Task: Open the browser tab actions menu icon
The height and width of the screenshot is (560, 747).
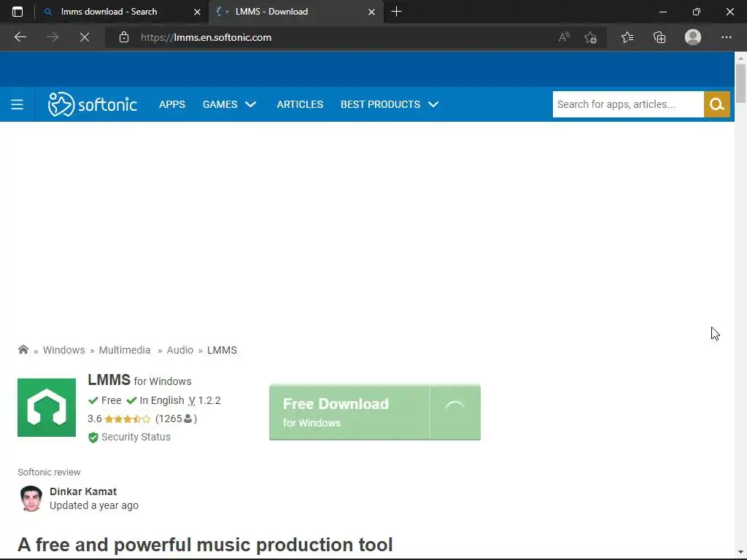Action: (18, 12)
